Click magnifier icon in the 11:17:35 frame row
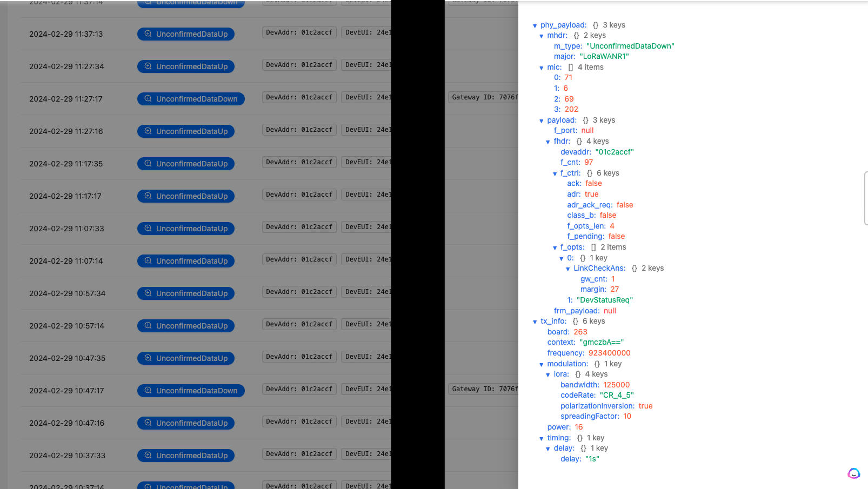The width and height of the screenshot is (868, 489). click(x=148, y=163)
